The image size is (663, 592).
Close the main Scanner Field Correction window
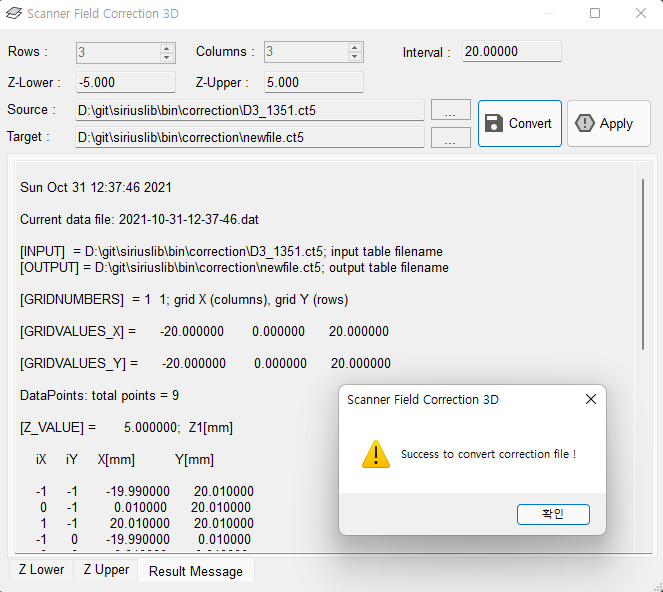pyautogui.click(x=641, y=13)
